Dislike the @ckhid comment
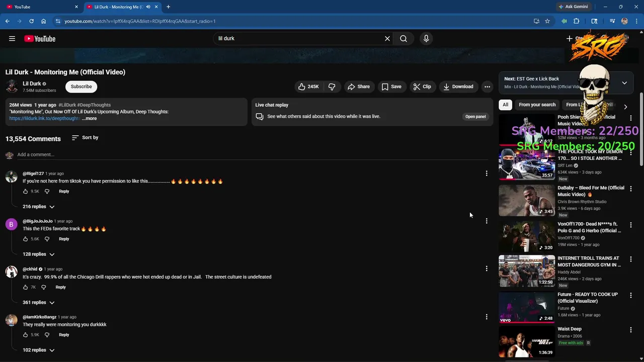Viewport: 644px width, 362px height. (44, 288)
